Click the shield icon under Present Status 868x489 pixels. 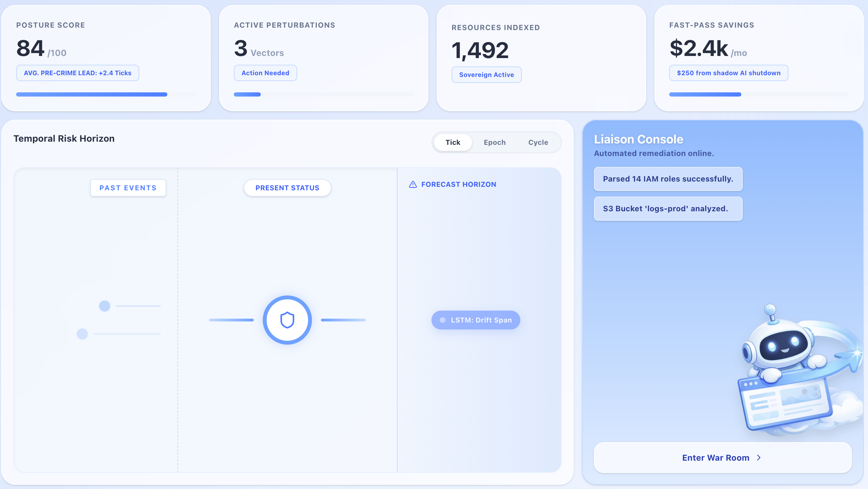pyautogui.click(x=287, y=320)
